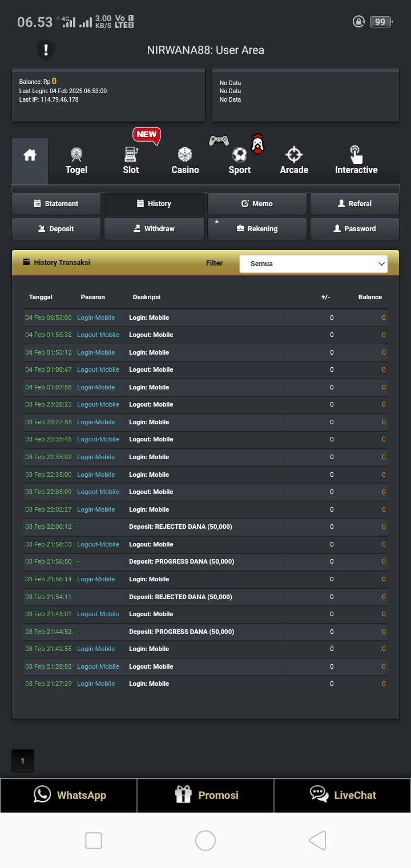Start a LiveChat session

click(x=342, y=795)
